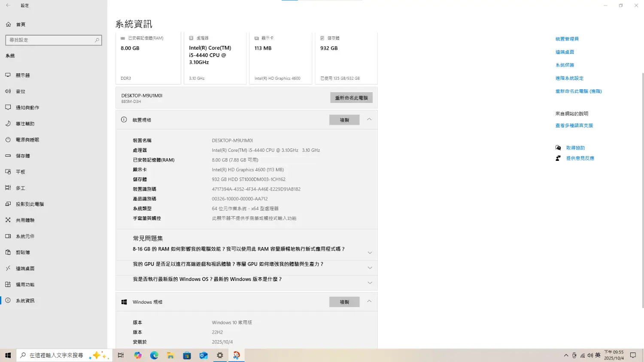The image size is (644, 362).
Task: Collapse the 裝置規格 section chevron
Action: click(x=369, y=120)
